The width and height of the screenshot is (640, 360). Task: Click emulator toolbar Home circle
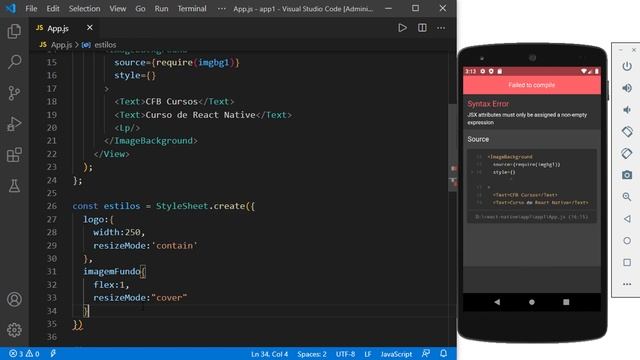[627, 240]
